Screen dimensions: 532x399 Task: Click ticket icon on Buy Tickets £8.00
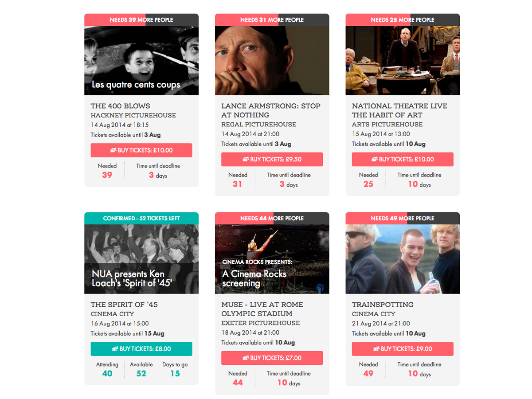115,349
